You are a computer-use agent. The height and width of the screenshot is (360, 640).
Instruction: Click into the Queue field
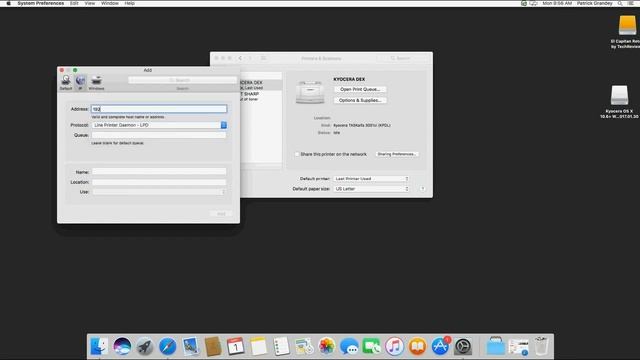coord(159,135)
